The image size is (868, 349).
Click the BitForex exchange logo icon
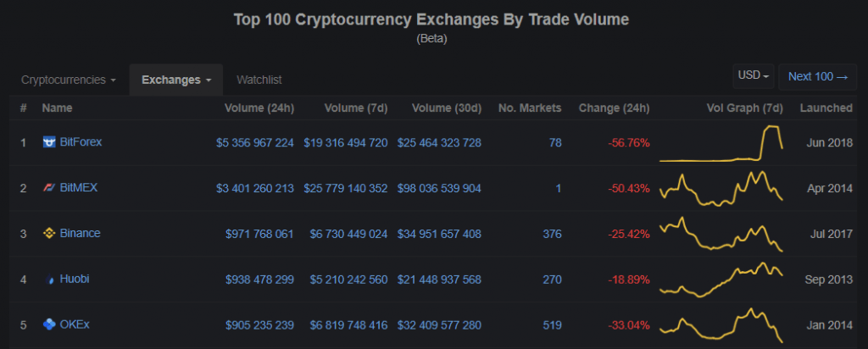point(49,142)
